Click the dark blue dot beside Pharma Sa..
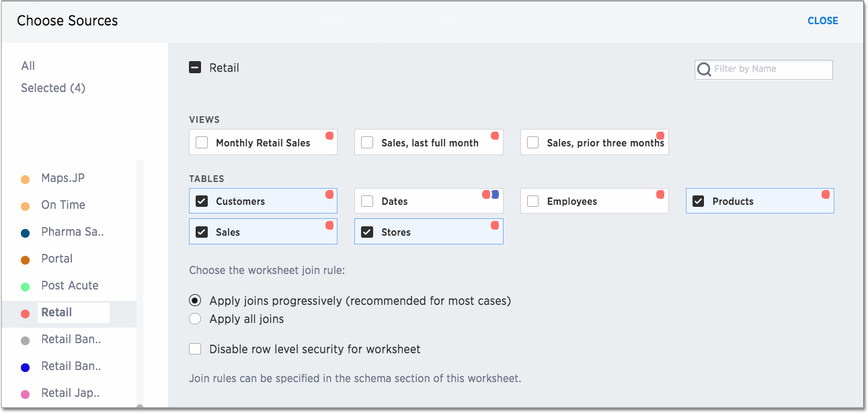Image resolution: width=868 pixels, height=413 pixels. pyautogui.click(x=26, y=233)
